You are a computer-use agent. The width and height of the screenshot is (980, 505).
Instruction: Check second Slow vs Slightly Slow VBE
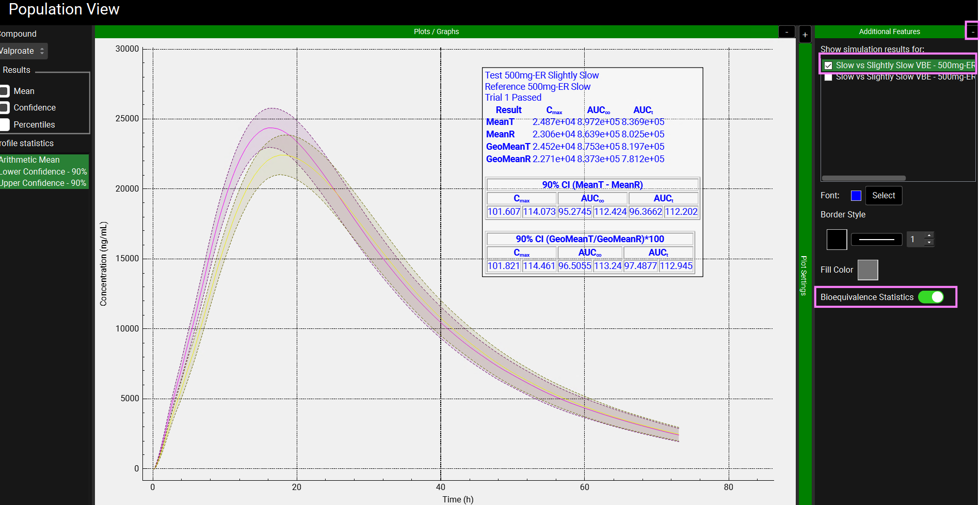pos(828,77)
